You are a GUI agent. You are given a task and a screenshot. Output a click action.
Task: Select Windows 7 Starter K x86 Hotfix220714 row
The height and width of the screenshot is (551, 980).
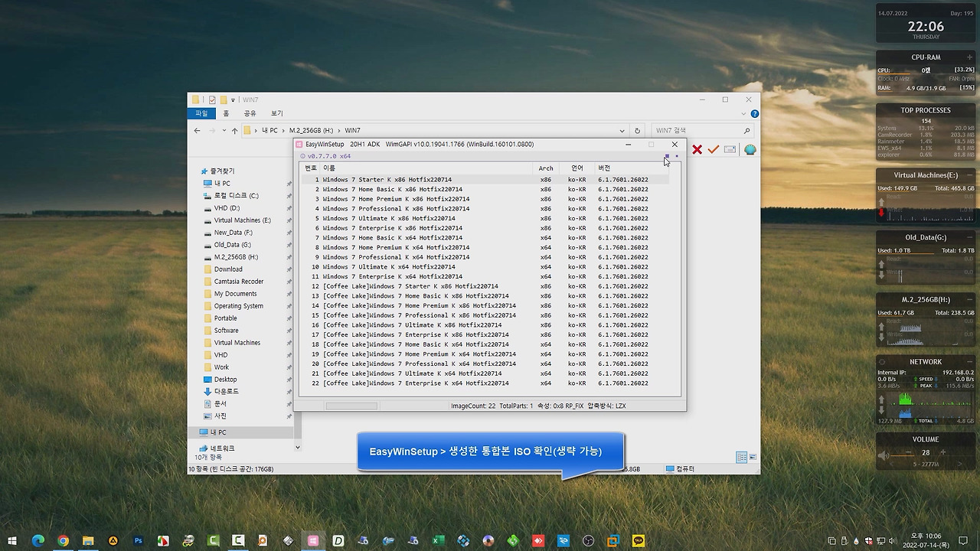coord(485,180)
